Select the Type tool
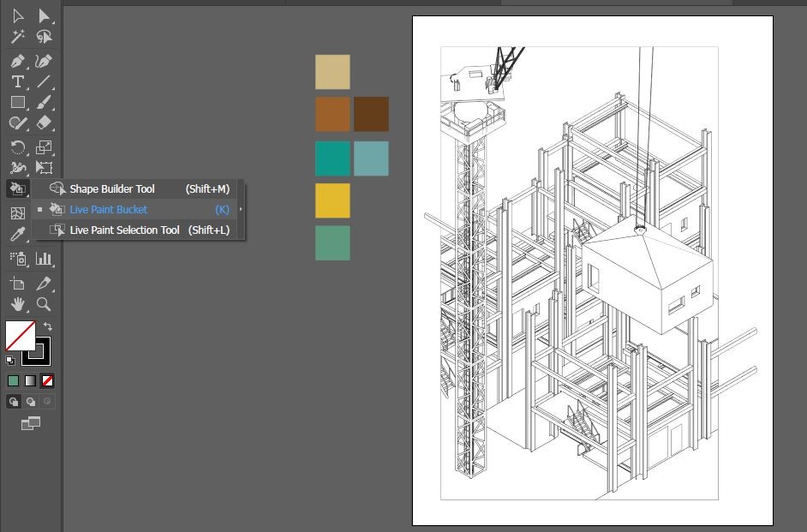 (x=17, y=82)
